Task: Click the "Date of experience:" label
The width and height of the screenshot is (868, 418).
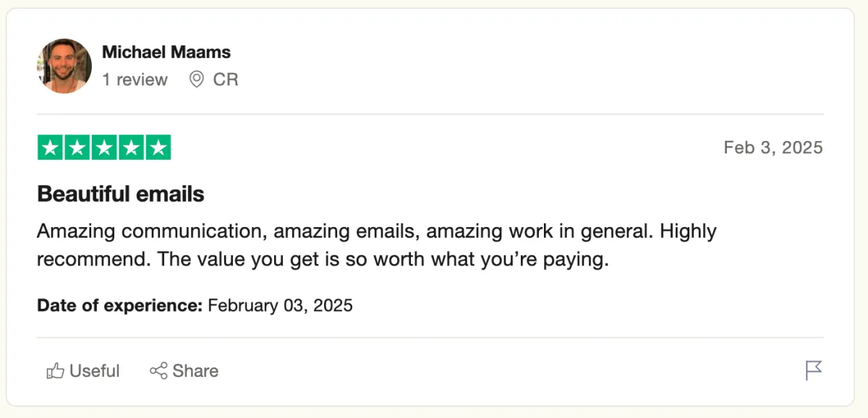Action: click(119, 305)
